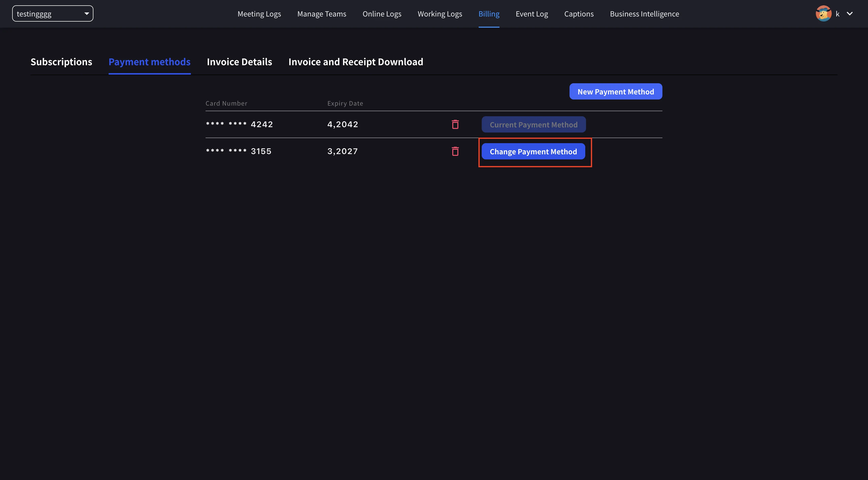Viewport: 868px width, 480px height.
Task: Delete the card ending in 4242
Action: point(455,124)
